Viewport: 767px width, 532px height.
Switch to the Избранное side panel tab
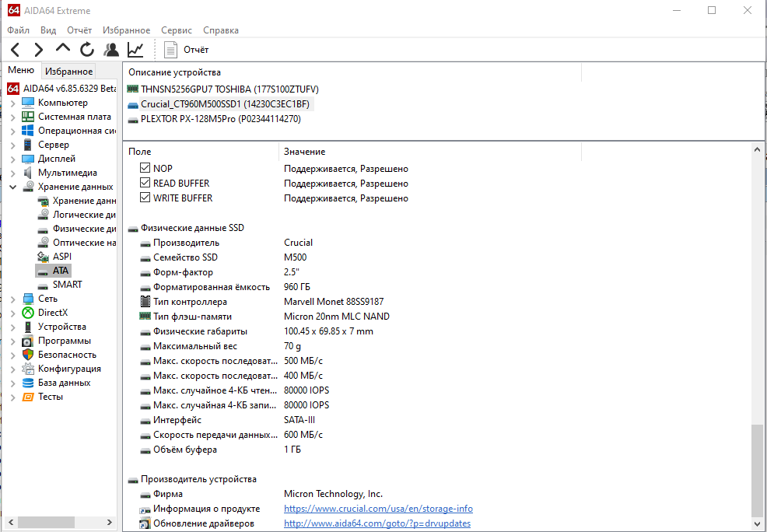(68, 72)
